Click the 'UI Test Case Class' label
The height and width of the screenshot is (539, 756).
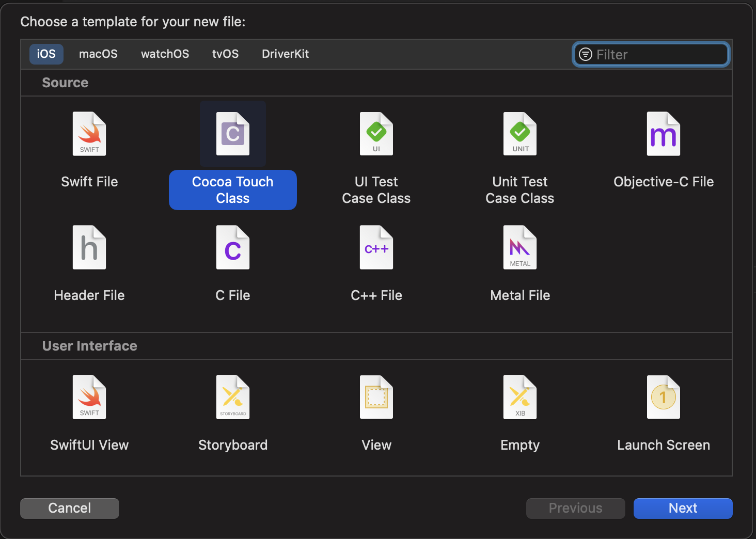tap(376, 190)
